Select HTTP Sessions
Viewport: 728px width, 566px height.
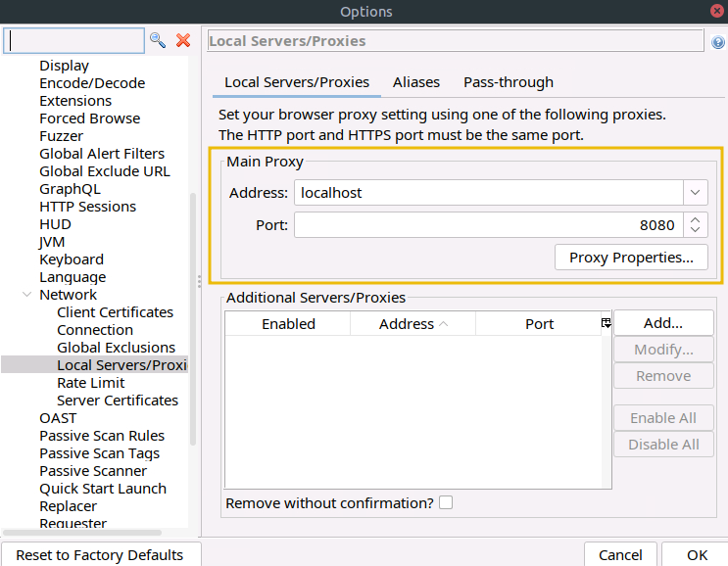(88, 207)
